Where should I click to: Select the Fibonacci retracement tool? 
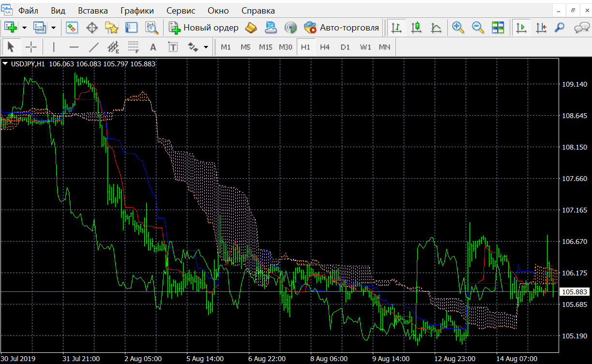pos(133,47)
